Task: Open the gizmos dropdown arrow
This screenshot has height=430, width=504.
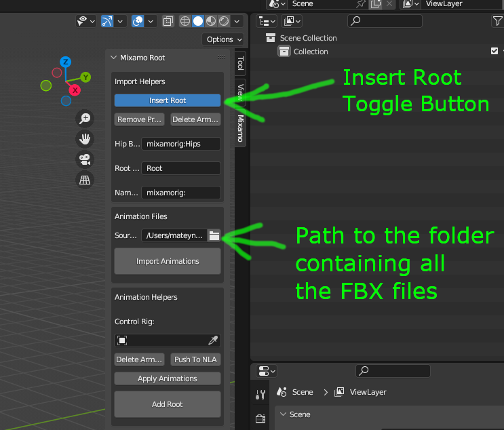Action: [120, 22]
